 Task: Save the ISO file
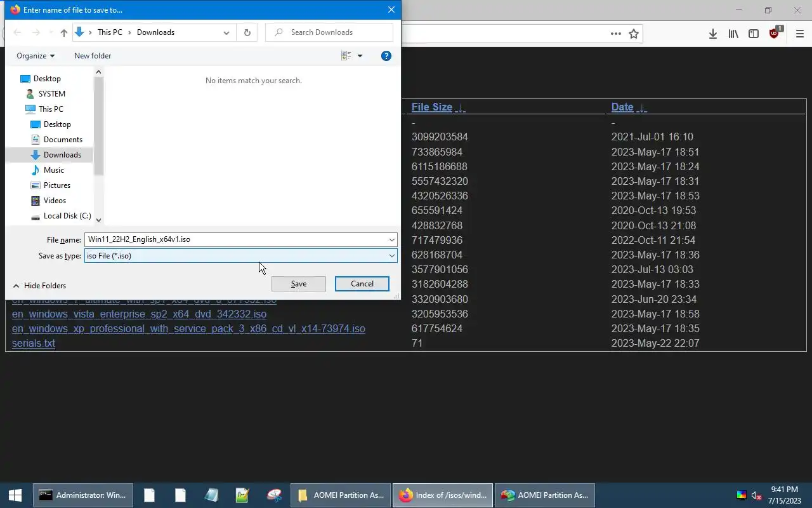299,284
